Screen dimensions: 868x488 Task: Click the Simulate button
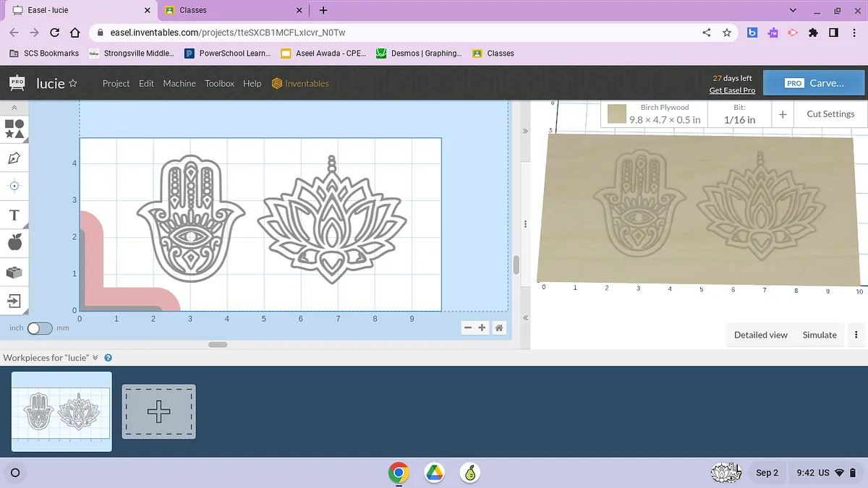click(x=820, y=335)
